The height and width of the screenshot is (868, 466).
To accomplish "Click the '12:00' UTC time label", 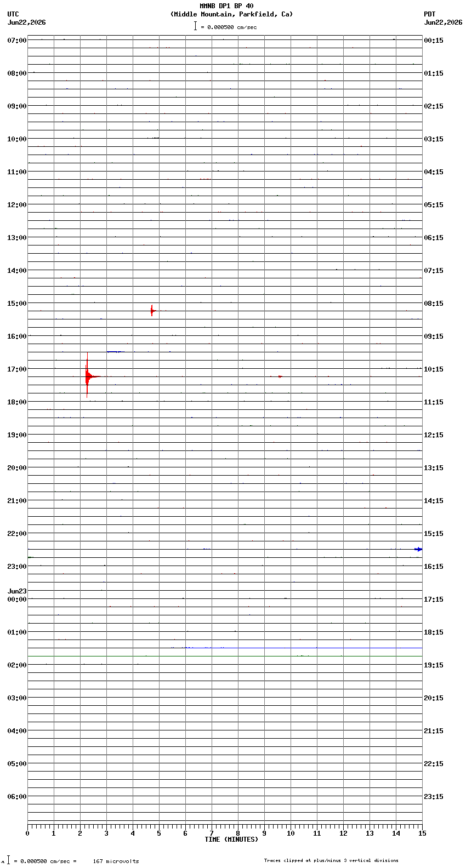I will pyautogui.click(x=17, y=205).
